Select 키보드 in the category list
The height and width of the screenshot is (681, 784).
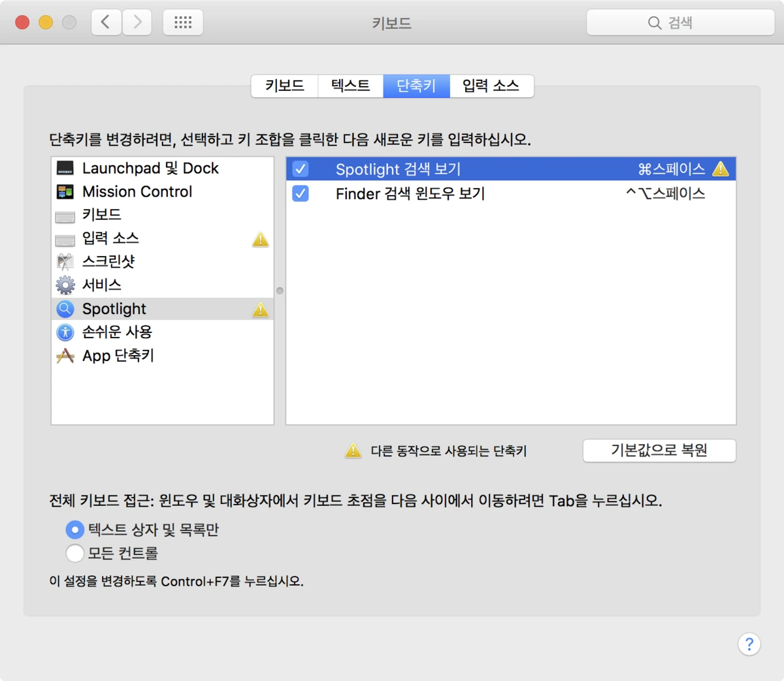click(163, 215)
